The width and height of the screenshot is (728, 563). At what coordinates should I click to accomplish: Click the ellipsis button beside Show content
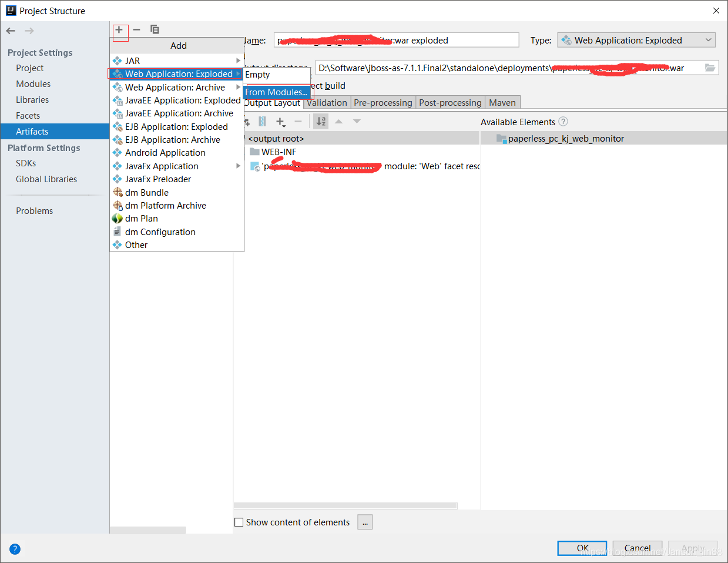point(365,522)
